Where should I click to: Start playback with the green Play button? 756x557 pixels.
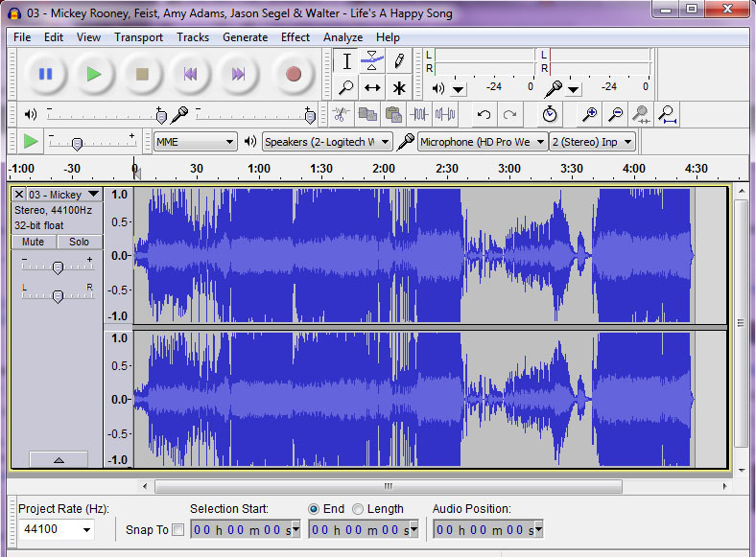click(93, 74)
